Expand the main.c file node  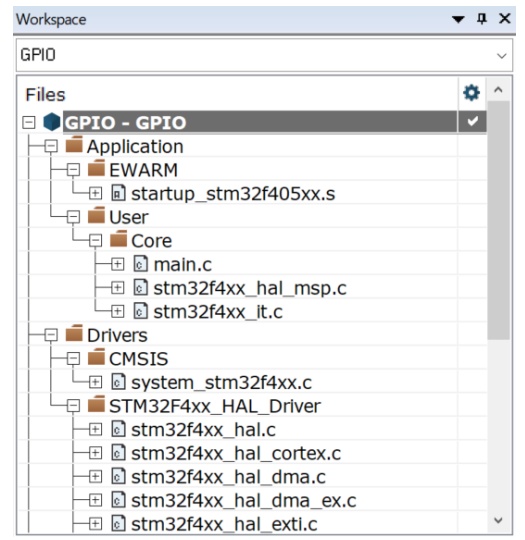[117, 264]
